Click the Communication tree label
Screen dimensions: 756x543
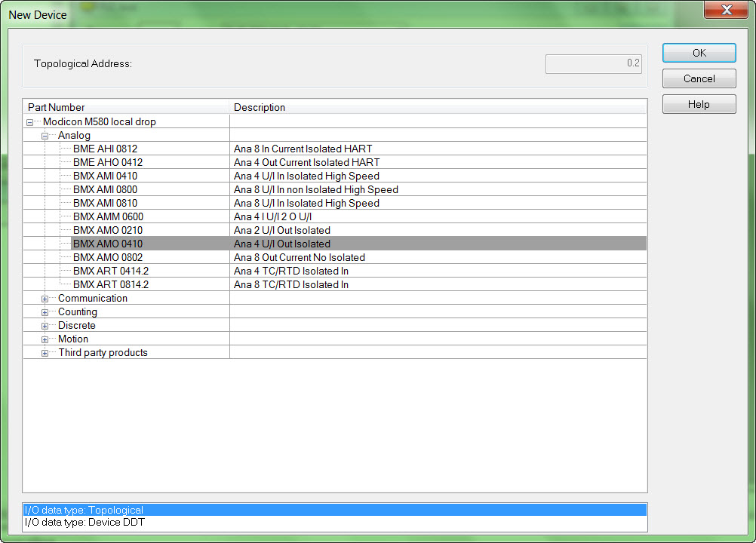93,298
